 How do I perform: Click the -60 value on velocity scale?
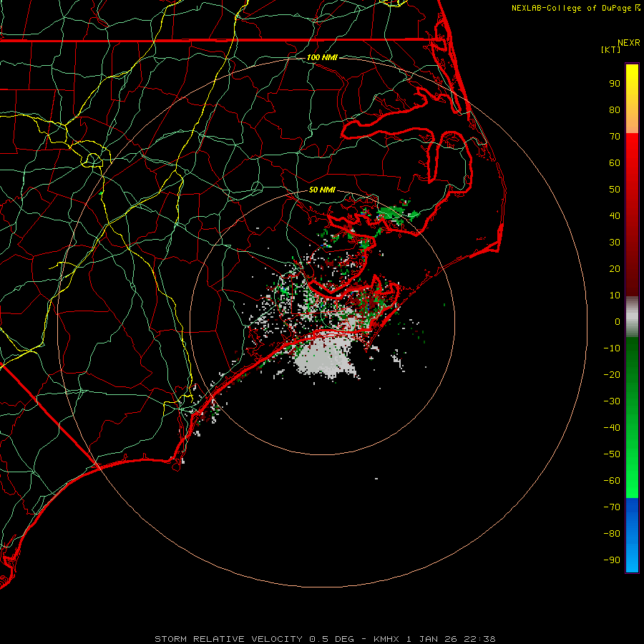click(x=612, y=481)
